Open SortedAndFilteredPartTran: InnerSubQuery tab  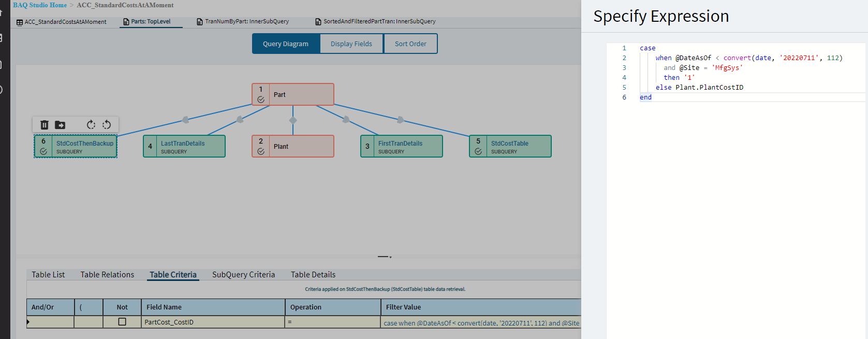tap(376, 22)
